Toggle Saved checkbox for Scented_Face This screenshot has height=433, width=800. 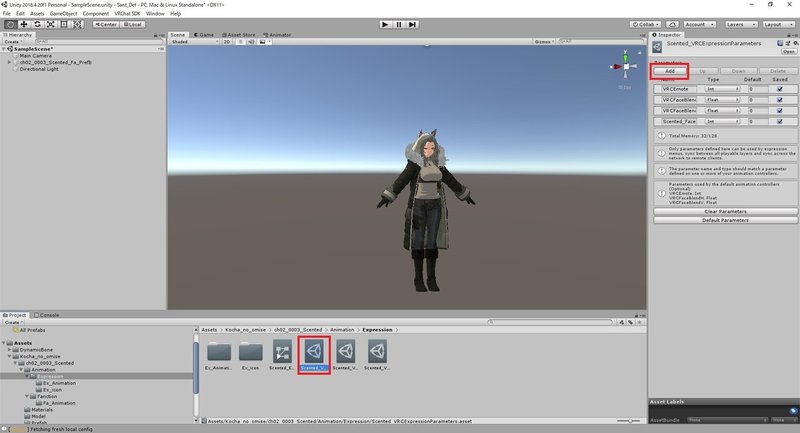(x=780, y=121)
